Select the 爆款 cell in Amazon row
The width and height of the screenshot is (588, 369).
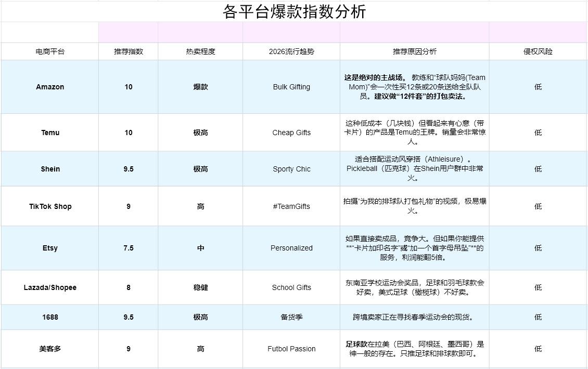200,87
